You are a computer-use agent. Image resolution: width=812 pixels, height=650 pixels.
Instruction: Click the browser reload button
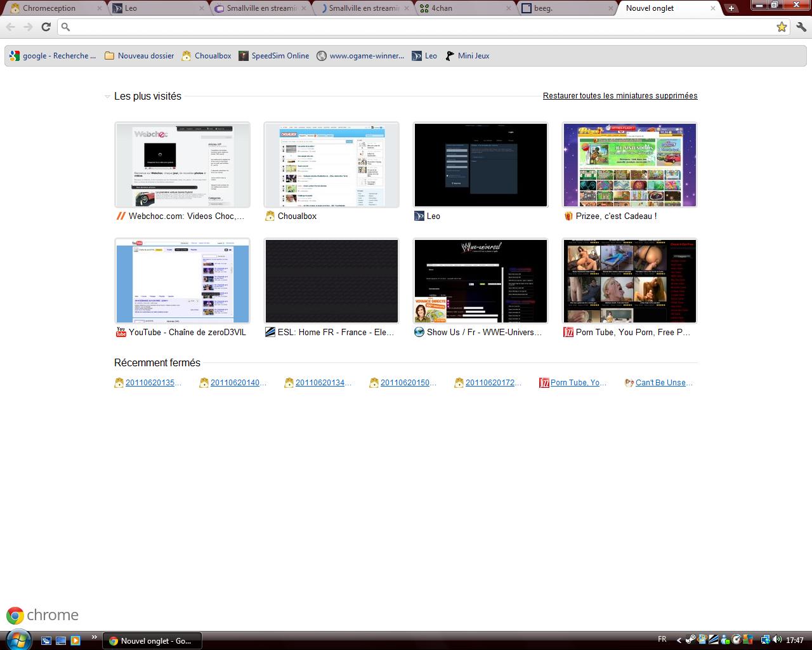(46, 27)
